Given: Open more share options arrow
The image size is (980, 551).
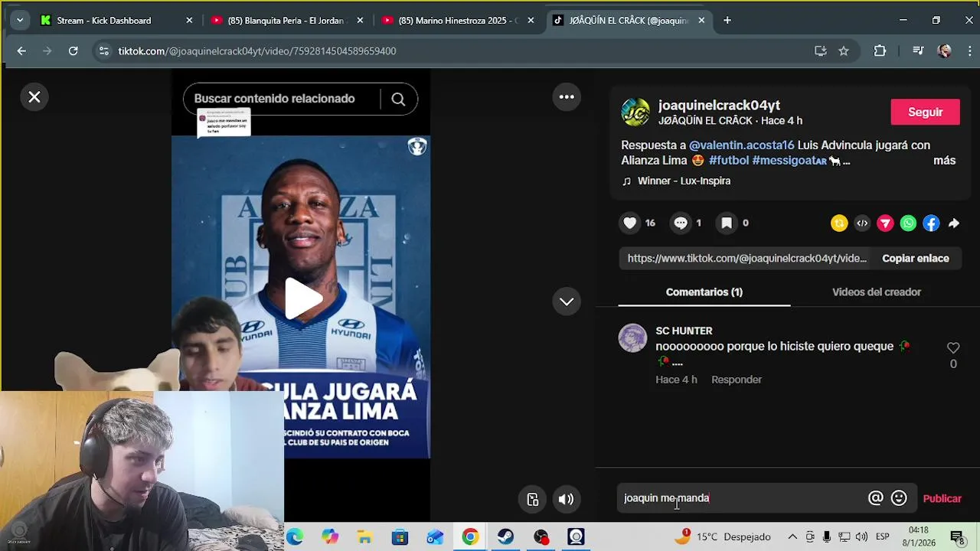Looking at the screenshot, I should 954,223.
